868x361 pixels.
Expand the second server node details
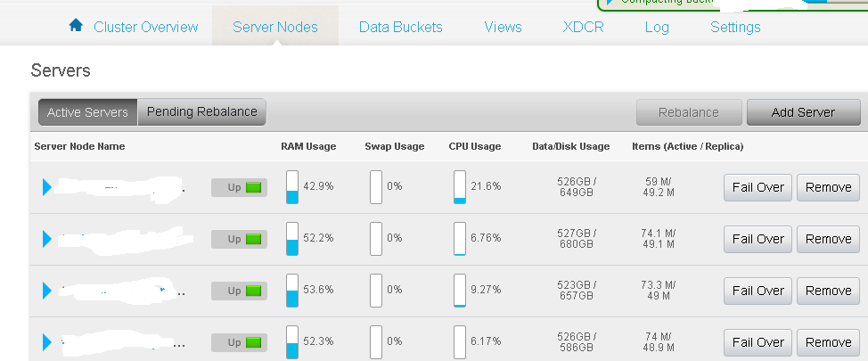48,239
